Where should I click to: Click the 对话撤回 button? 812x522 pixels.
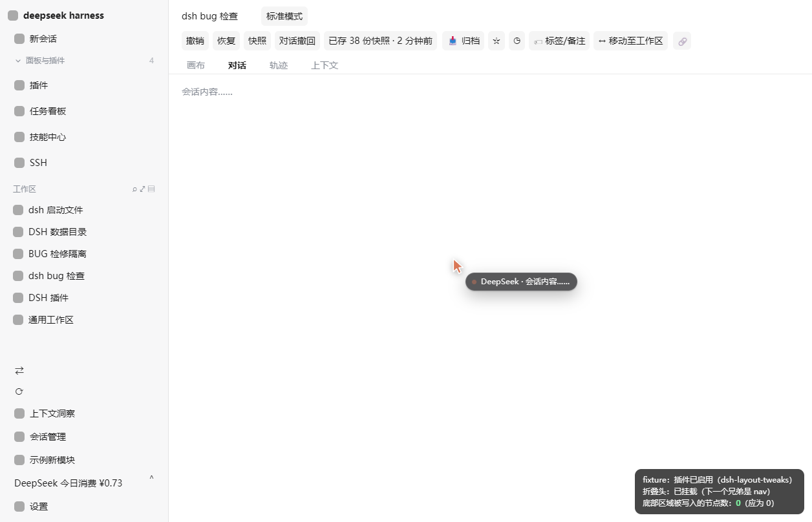pos(297,41)
